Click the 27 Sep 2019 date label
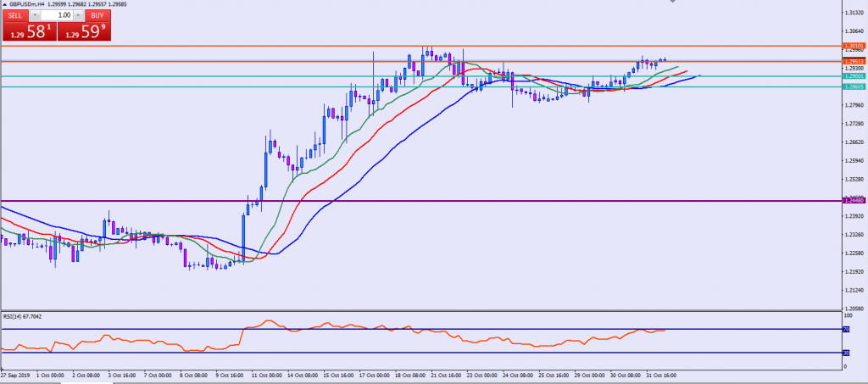Screen dimensions: 868x384 tap(17, 374)
